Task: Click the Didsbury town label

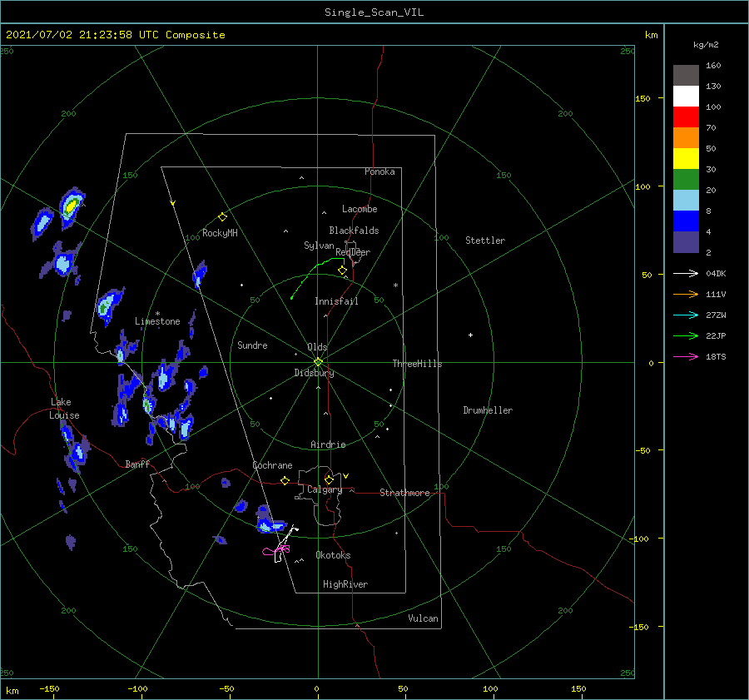Action: 314,373
